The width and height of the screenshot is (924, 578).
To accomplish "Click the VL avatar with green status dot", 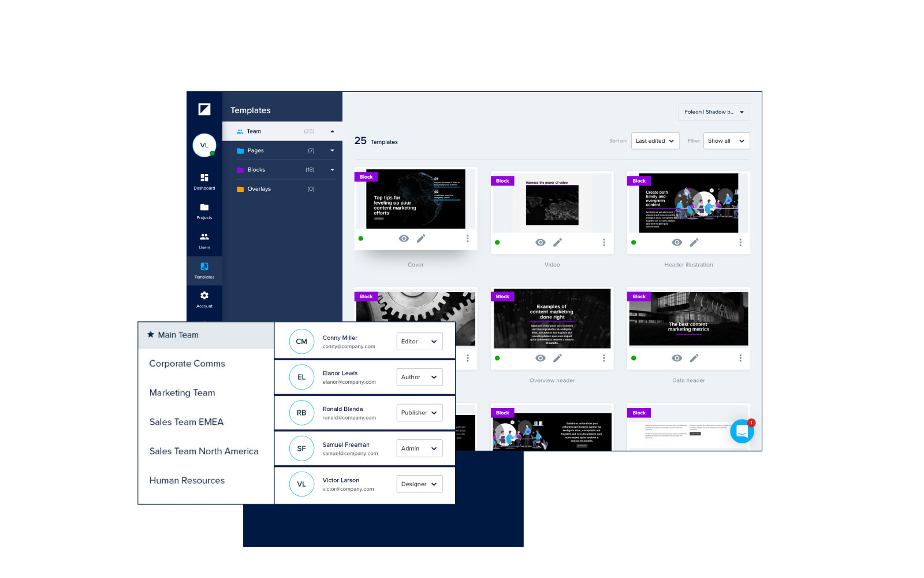I will (x=204, y=145).
